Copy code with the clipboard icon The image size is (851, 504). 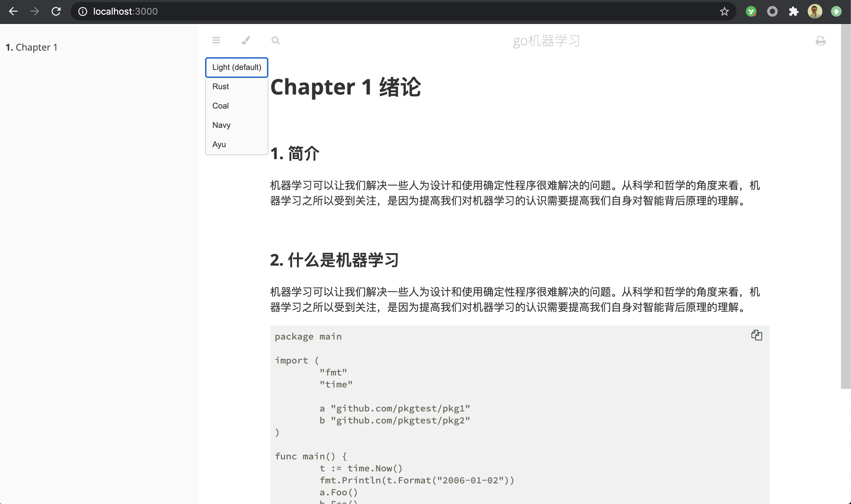(756, 335)
